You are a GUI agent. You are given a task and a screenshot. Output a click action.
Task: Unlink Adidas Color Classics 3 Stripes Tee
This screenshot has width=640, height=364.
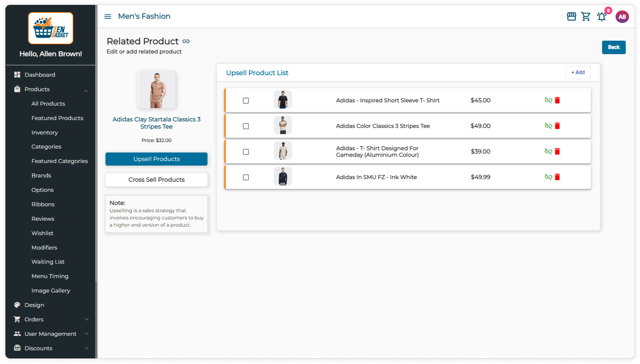(548, 126)
